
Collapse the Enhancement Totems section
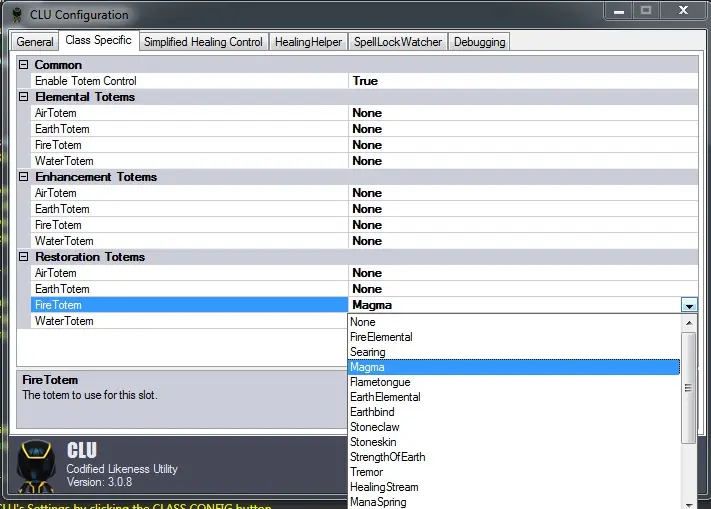[x=24, y=177]
